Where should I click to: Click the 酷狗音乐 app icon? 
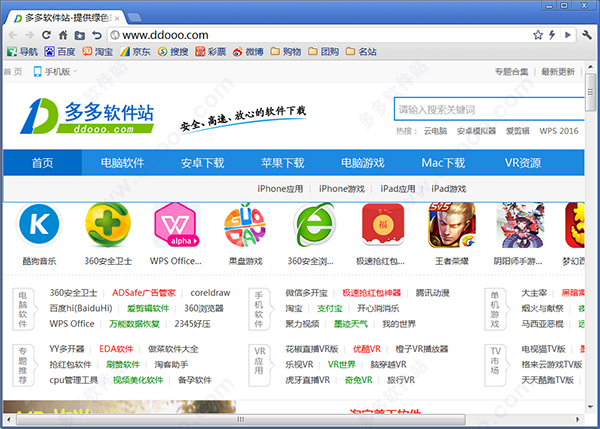click(x=39, y=225)
